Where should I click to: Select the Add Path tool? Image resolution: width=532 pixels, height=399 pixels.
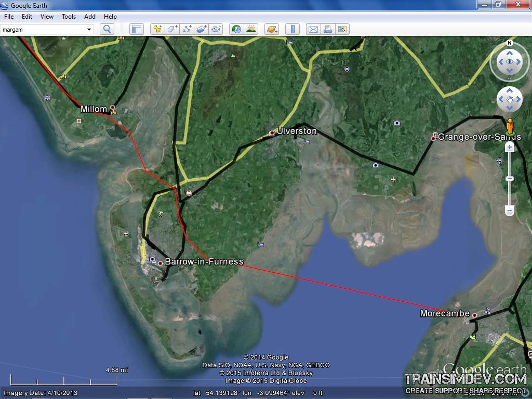click(x=187, y=29)
